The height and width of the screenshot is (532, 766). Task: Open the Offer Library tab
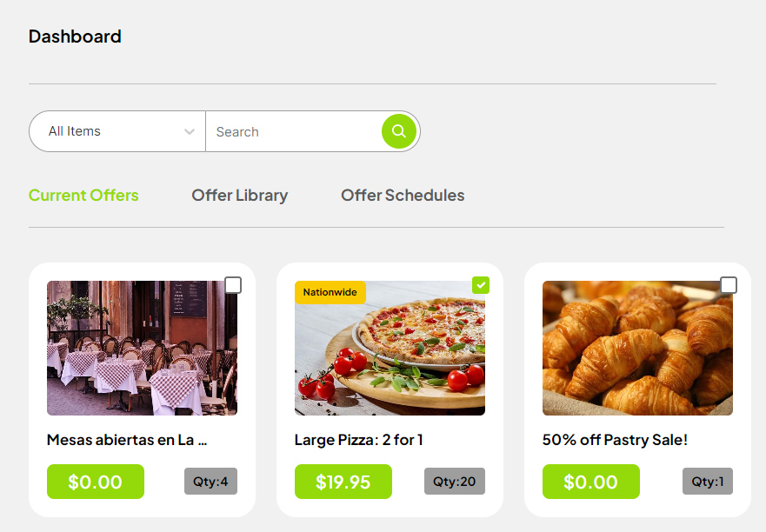pyautogui.click(x=239, y=196)
